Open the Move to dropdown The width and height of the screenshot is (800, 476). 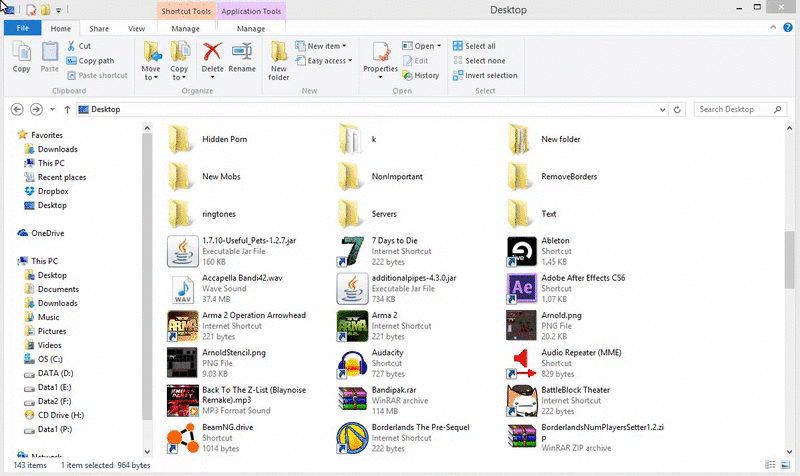(151, 73)
